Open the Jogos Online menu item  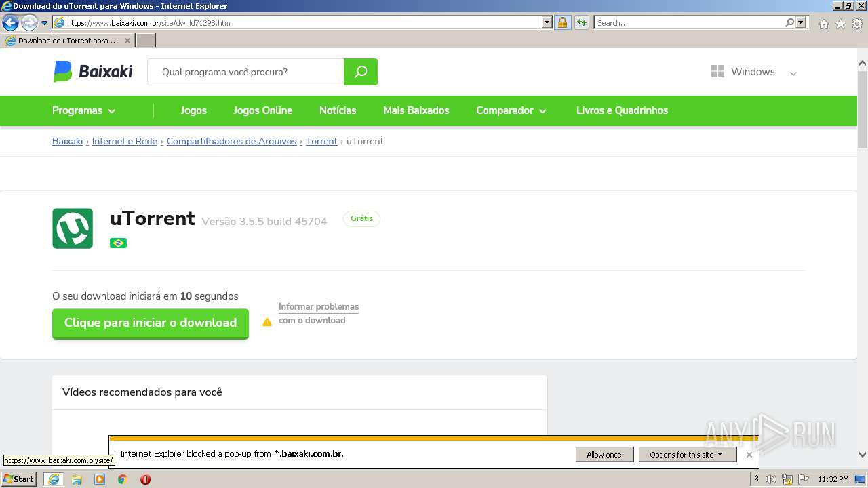pyautogui.click(x=263, y=110)
